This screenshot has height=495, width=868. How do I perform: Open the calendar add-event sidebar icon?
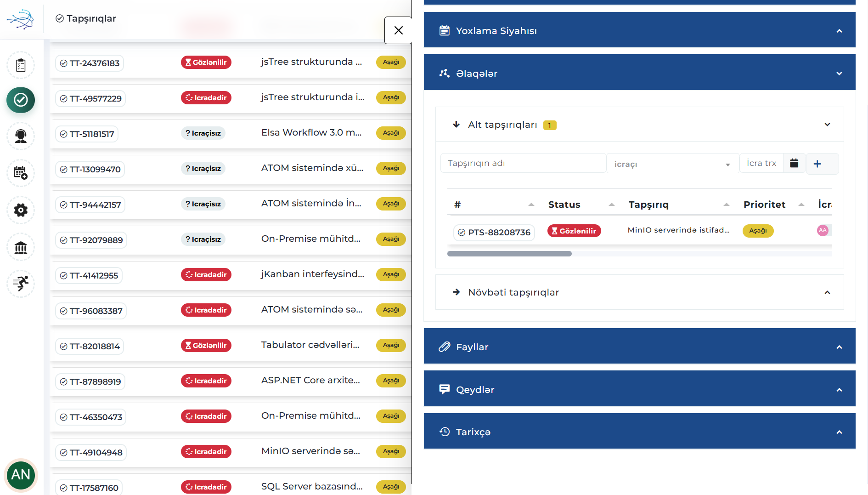pyautogui.click(x=21, y=173)
